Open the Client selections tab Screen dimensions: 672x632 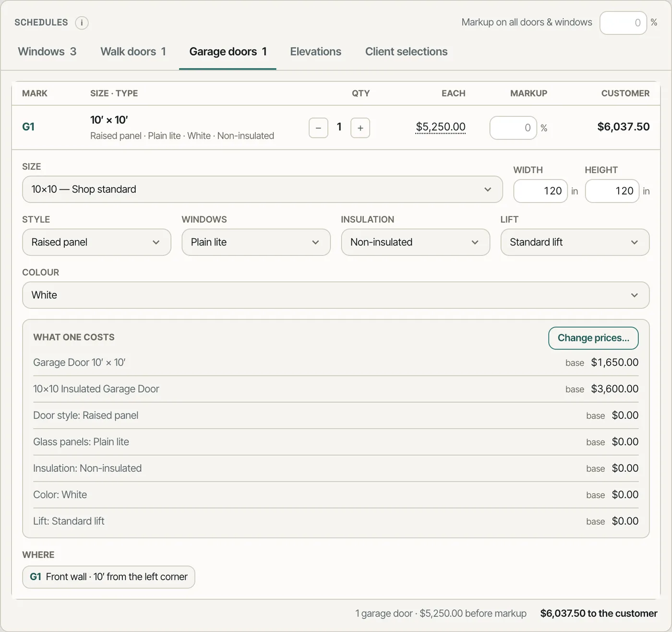coord(406,51)
